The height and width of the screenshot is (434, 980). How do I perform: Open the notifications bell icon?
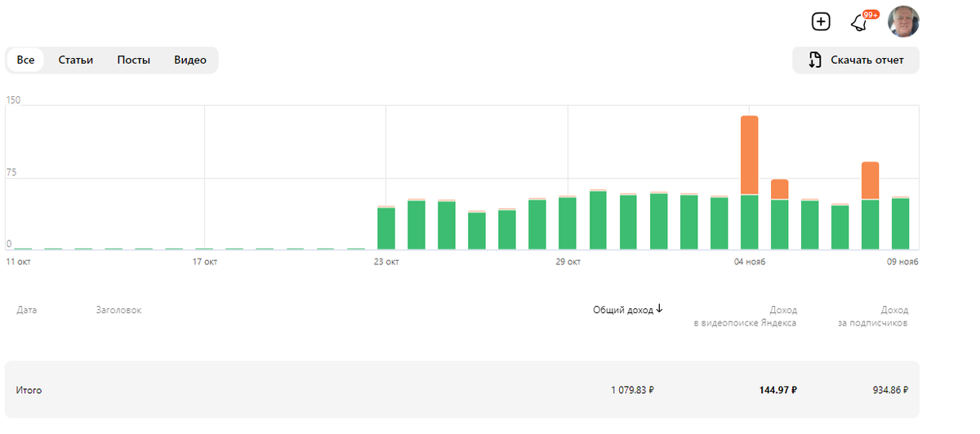858,23
